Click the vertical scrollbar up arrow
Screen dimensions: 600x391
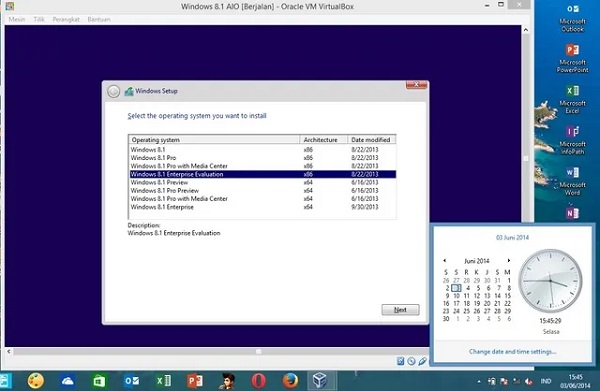click(x=526, y=30)
